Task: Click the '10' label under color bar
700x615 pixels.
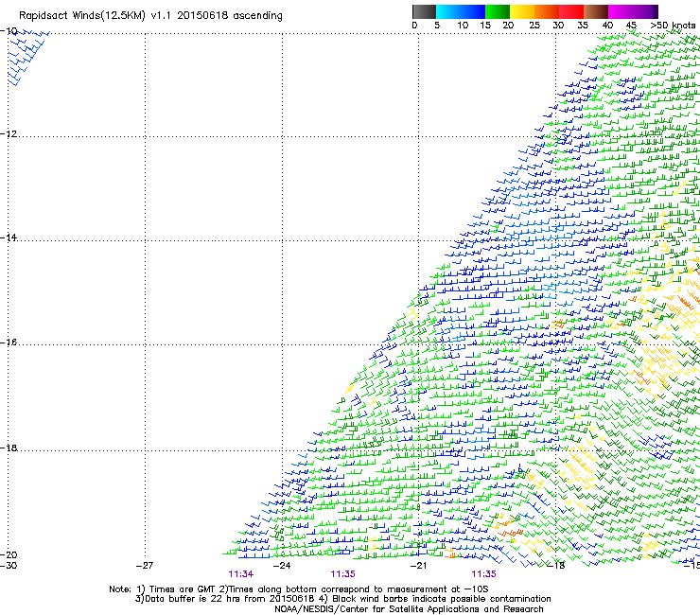Action: pos(463,26)
